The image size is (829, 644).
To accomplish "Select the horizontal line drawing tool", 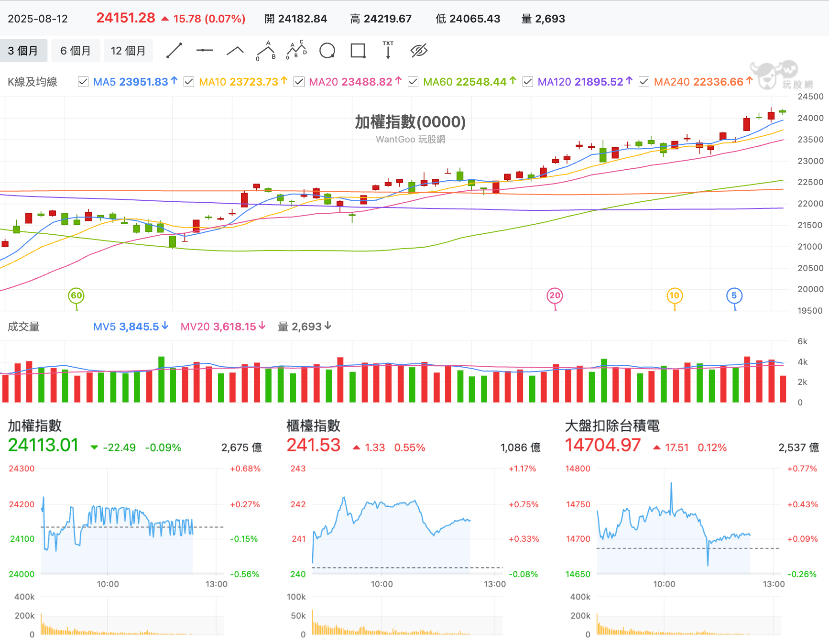I will coord(205,51).
